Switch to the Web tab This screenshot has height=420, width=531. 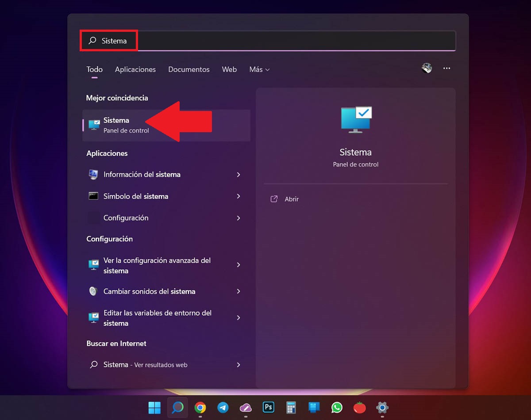pos(229,69)
